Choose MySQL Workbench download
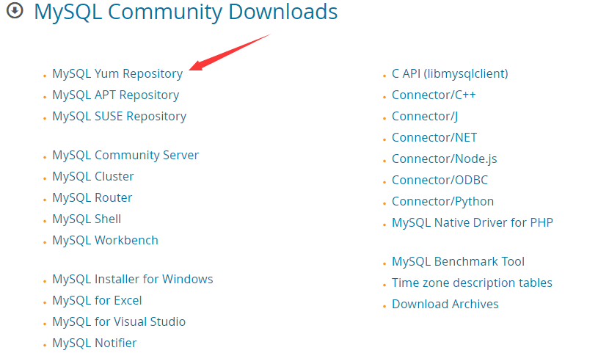Image resolution: width=609 pixels, height=364 pixels. [x=105, y=241]
